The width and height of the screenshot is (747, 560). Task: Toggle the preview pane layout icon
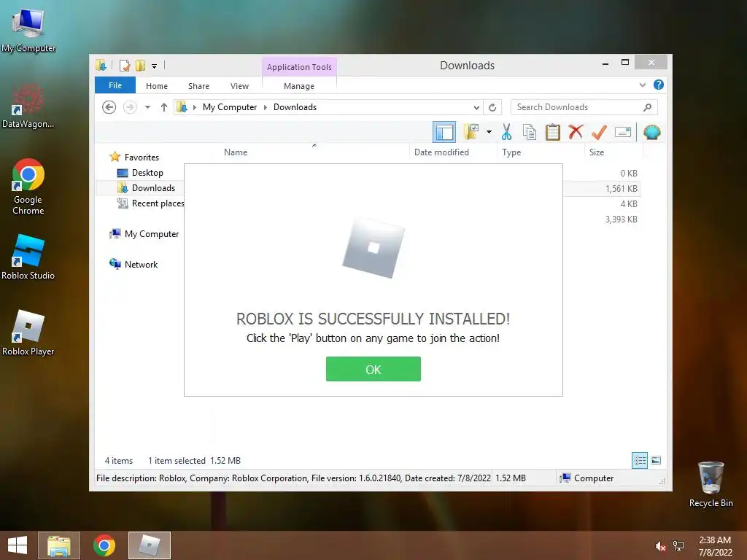click(x=444, y=133)
